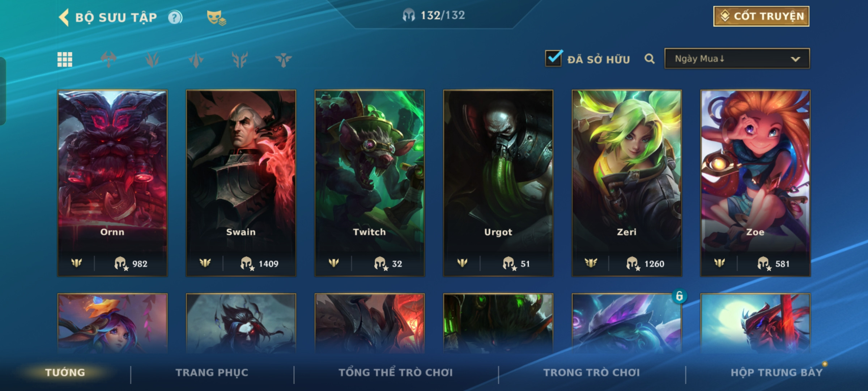Open the Trong Trò Chơi tab

[591, 373]
